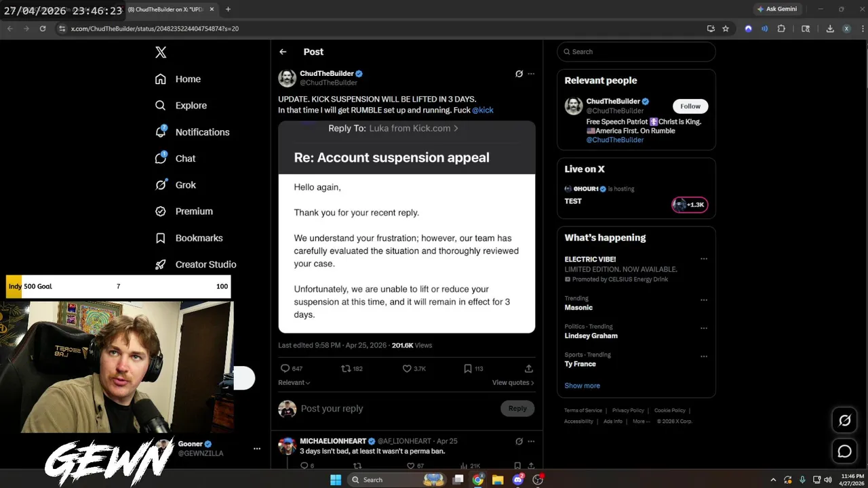
Task: Open Grok in the X sidebar
Action: 175,185
